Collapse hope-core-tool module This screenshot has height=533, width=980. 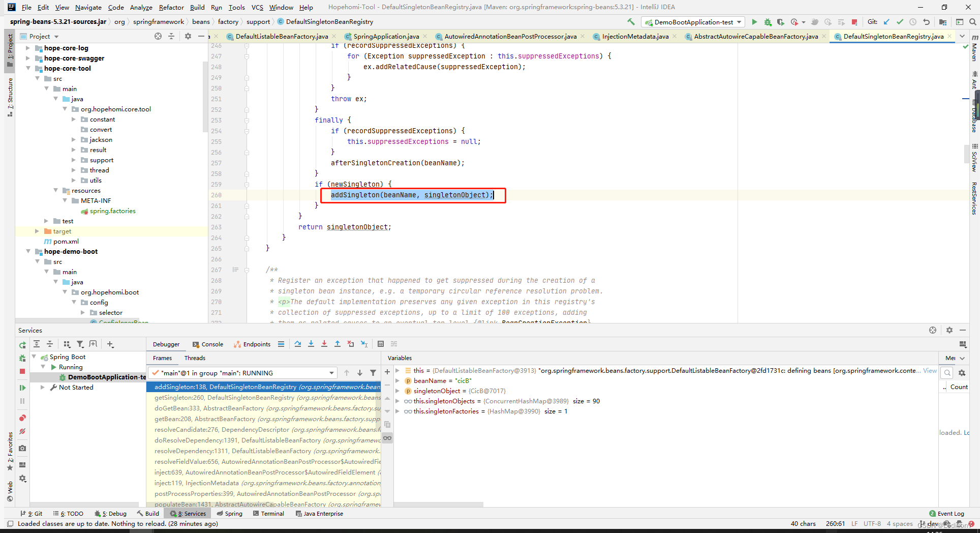point(28,68)
